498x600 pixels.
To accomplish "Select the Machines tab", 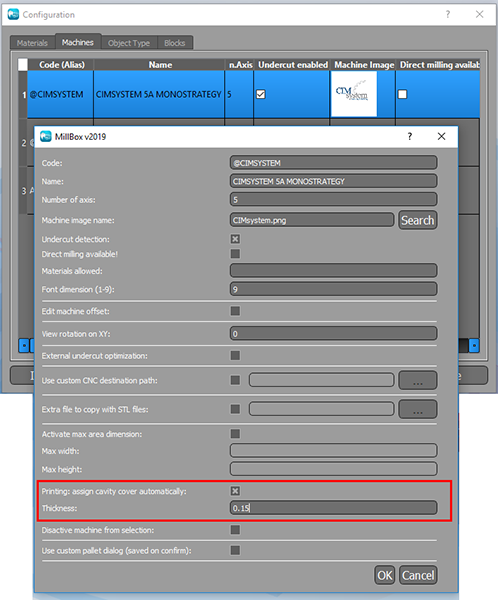I will [x=78, y=42].
